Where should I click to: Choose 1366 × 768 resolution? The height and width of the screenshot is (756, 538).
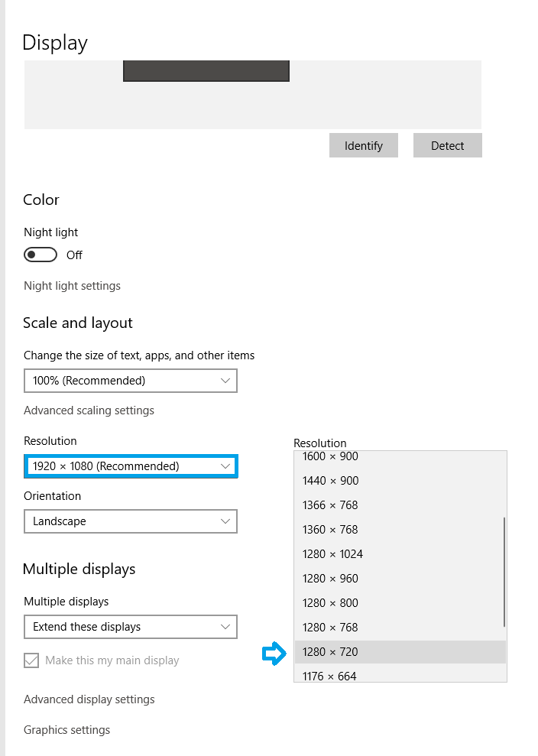(400, 505)
